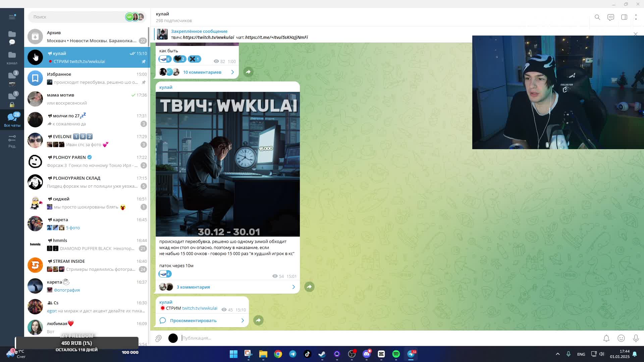Open the PLOHOY PAREN channel
The width and height of the screenshot is (644, 362).
pos(87,161)
